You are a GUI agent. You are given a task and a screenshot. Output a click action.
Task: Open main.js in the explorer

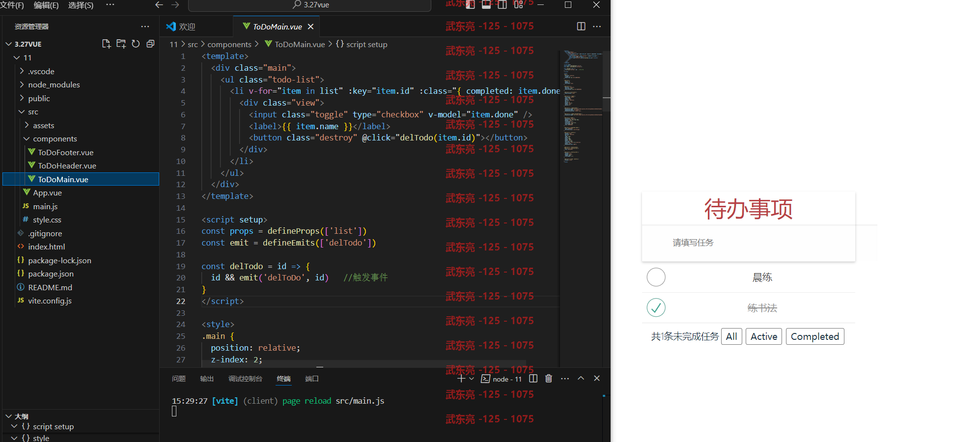pyautogui.click(x=45, y=206)
